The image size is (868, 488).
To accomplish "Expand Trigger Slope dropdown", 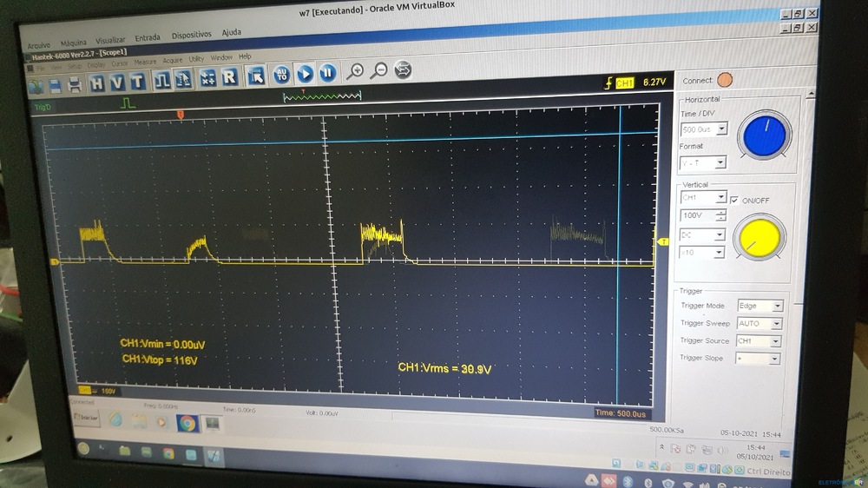I will 774,359.
